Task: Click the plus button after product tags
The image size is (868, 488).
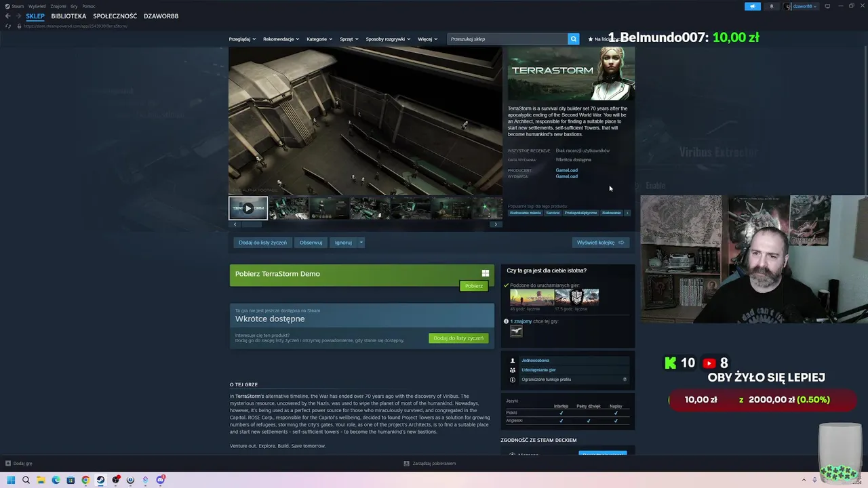Action: coord(627,213)
